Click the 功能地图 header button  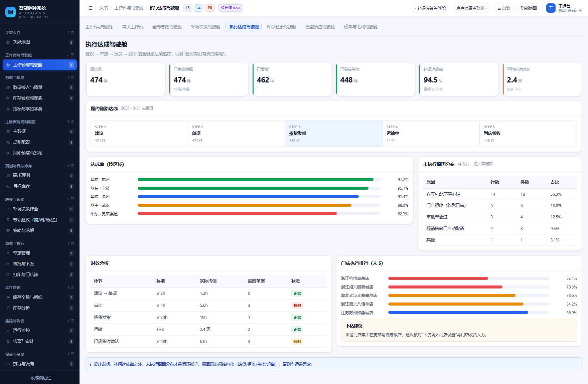point(529,8)
